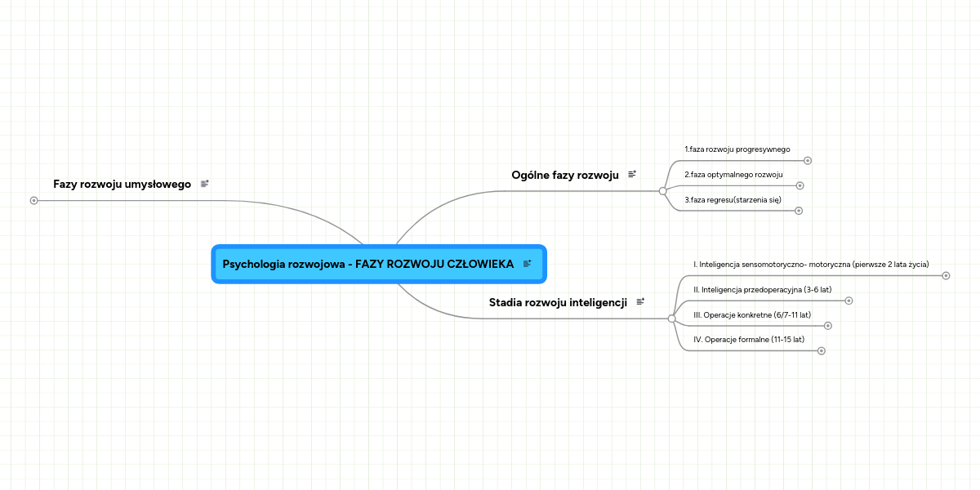Expand the Fazy rozwoju umysłowego branch circle
The image size is (980, 490).
[33, 200]
